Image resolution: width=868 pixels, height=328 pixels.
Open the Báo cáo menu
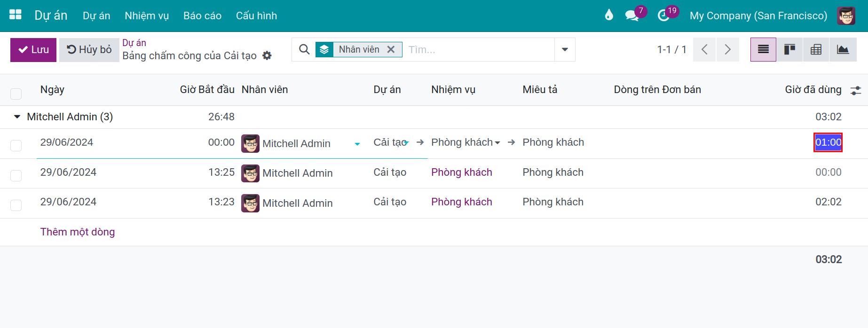point(202,16)
